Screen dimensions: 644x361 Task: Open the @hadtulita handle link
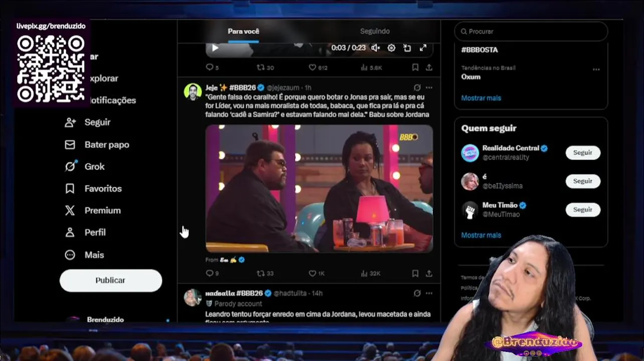pos(290,293)
